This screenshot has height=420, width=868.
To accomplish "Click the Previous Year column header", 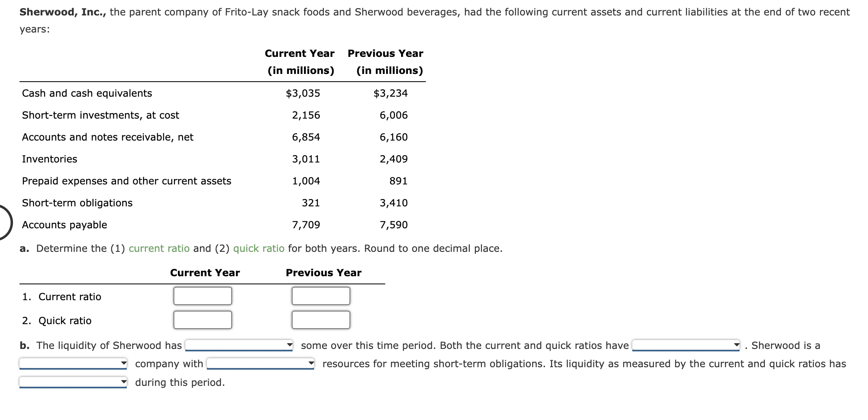I will [x=385, y=53].
